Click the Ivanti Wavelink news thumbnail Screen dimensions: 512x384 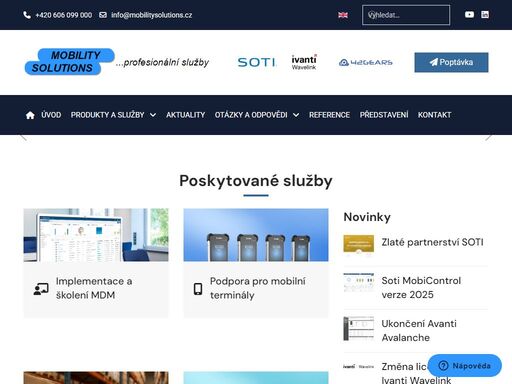359,366
